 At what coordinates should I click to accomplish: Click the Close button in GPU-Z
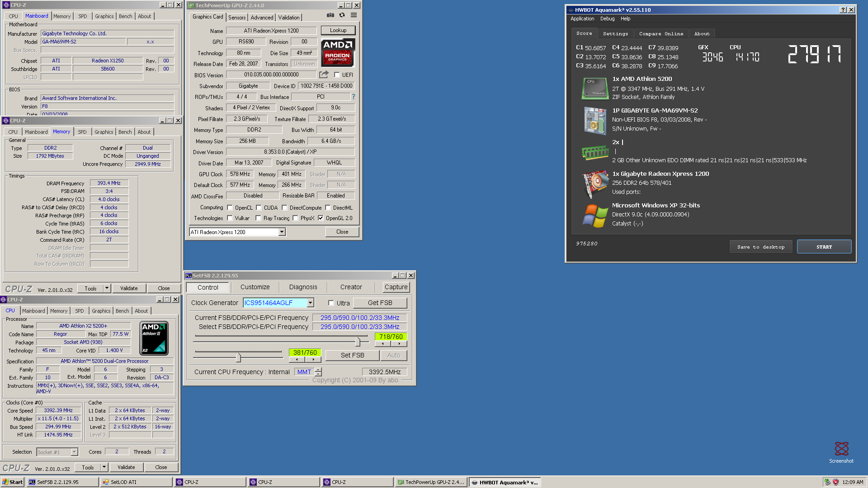pyautogui.click(x=342, y=232)
